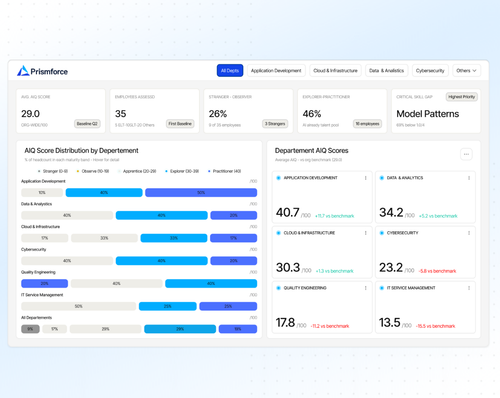The image size is (500, 398).
Task: Click the Highest Priority badge
Action: pyautogui.click(x=462, y=97)
